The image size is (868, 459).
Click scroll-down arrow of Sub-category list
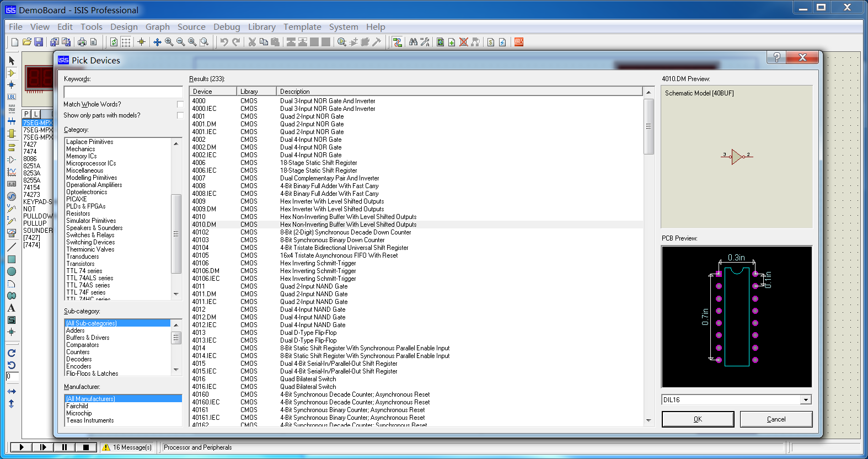pyautogui.click(x=176, y=370)
